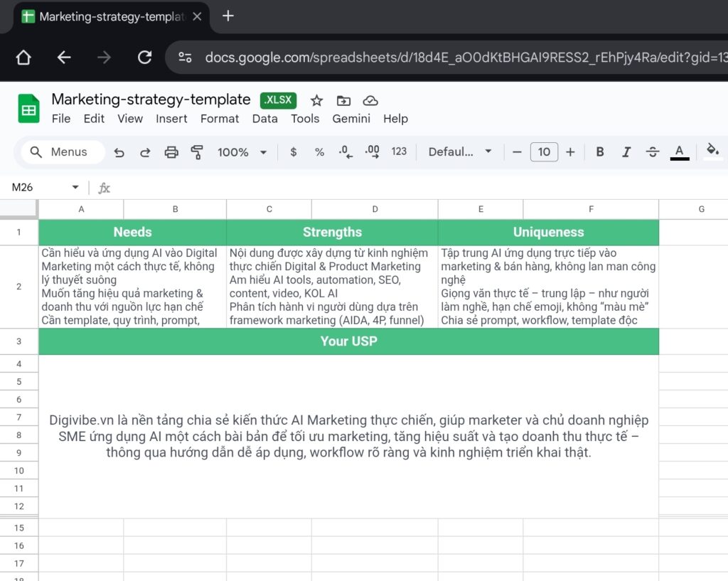Select the Paint format roller icon
This screenshot has height=581, width=728.
pos(197,151)
